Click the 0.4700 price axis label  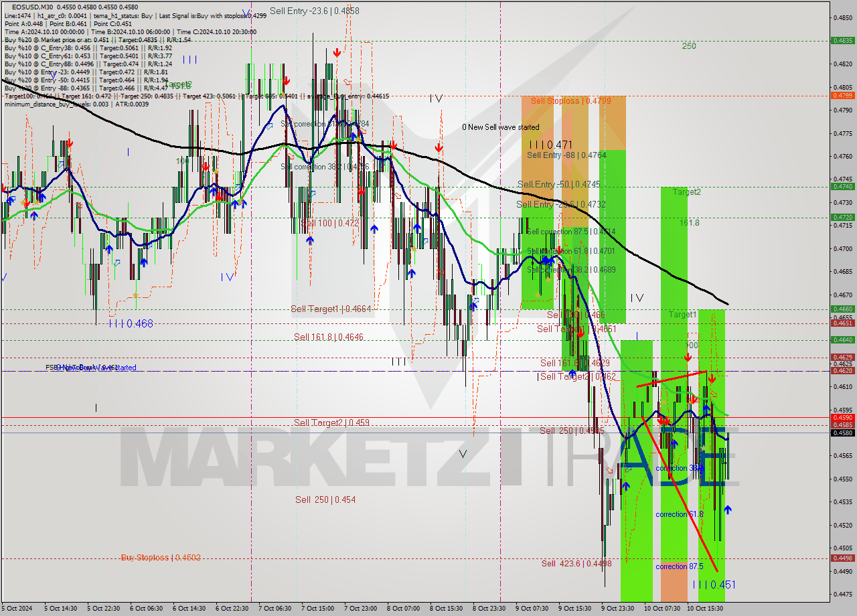point(844,248)
